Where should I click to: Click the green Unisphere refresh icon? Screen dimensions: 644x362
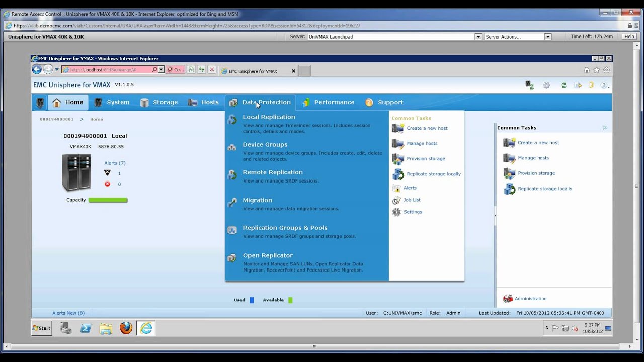click(x=564, y=85)
